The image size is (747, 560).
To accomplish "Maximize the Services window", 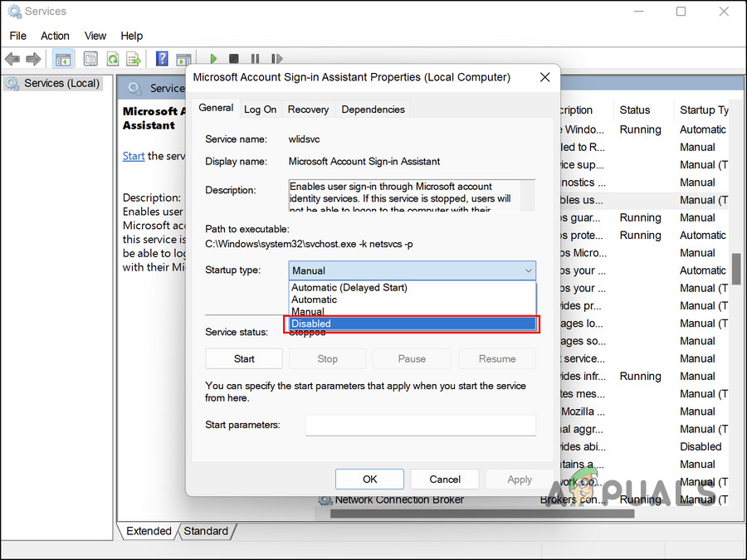I will click(681, 12).
